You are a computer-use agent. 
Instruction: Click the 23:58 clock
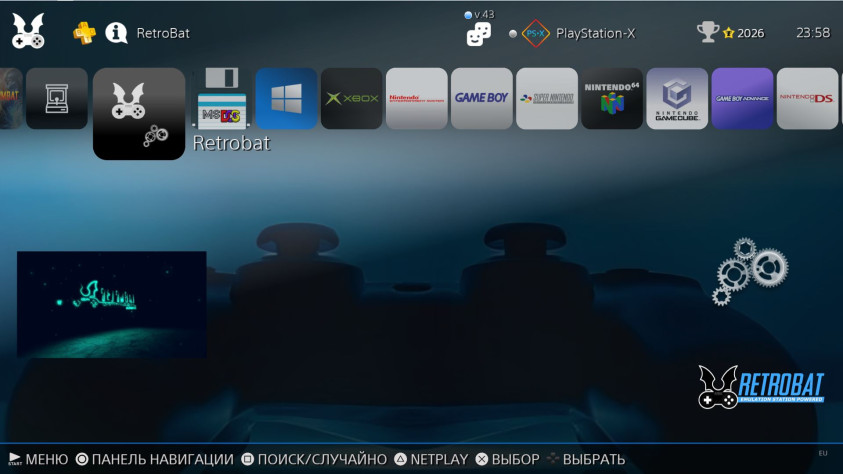click(x=813, y=33)
